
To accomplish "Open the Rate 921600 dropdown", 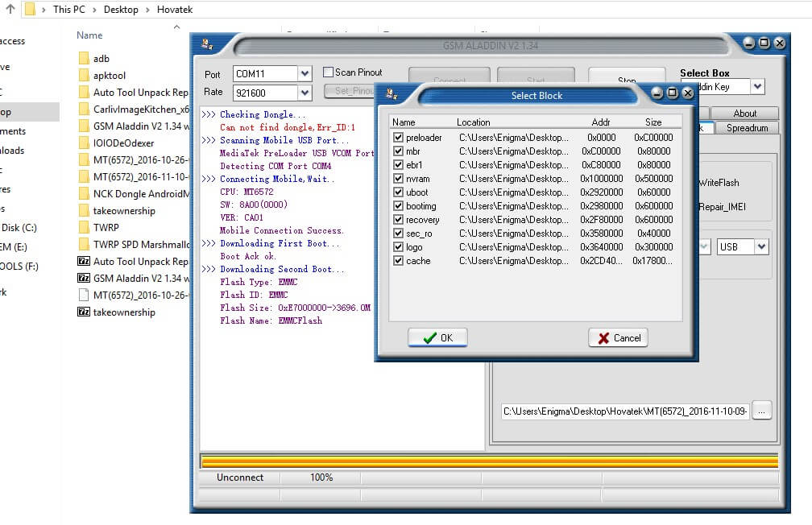I will [x=305, y=93].
